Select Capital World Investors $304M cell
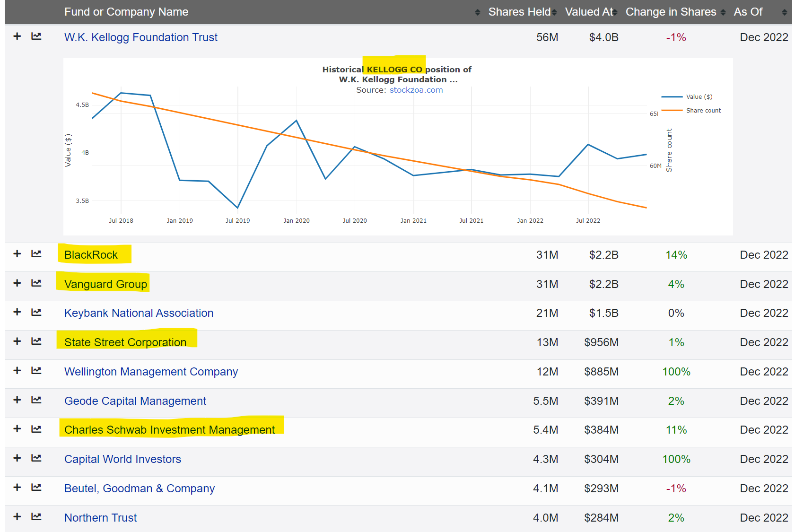 click(601, 459)
